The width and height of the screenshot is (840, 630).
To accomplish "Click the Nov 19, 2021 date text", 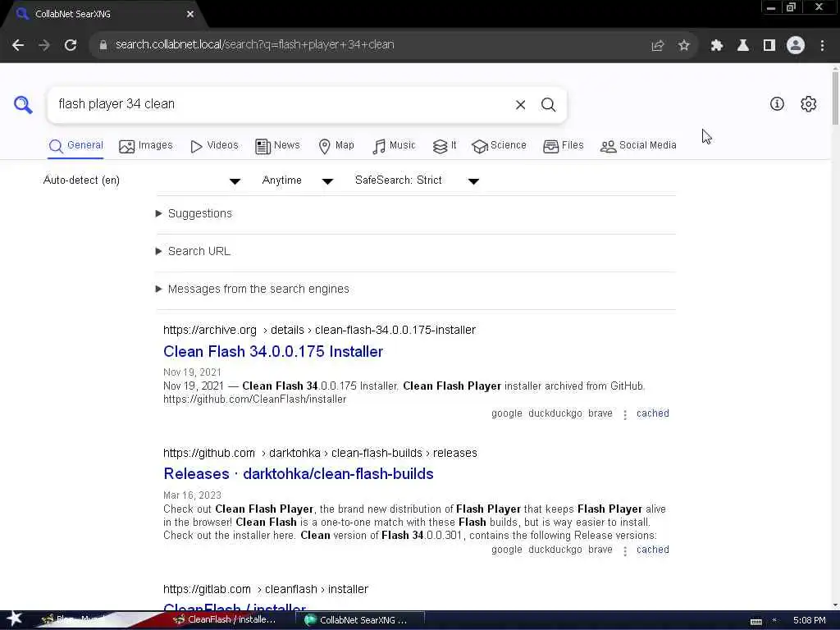I will 192,372.
